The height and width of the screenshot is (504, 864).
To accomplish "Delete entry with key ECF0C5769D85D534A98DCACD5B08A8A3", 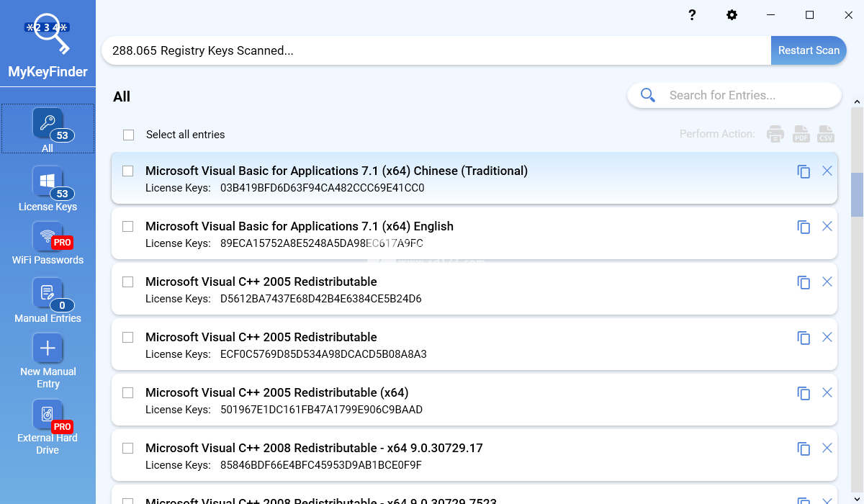I will (x=827, y=337).
